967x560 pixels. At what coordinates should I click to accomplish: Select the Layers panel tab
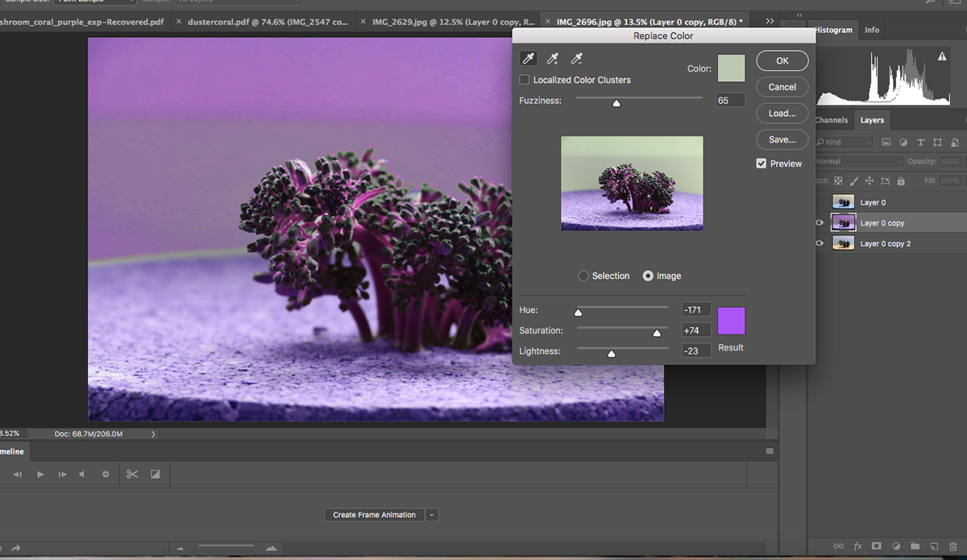[872, 120]
